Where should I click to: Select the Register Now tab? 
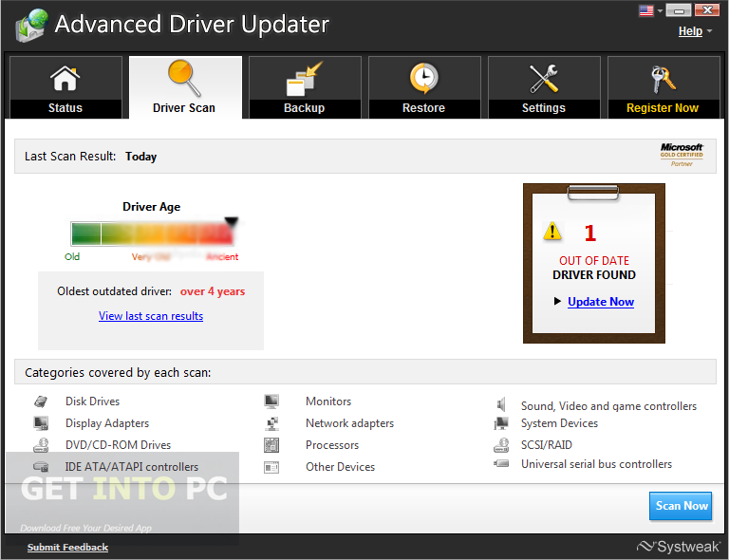664,87
